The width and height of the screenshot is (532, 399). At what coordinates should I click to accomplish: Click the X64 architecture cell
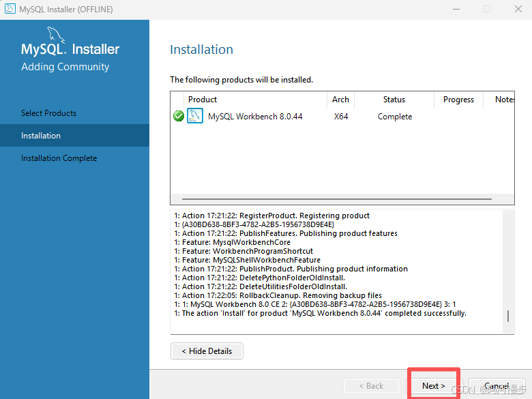point(341,117)
